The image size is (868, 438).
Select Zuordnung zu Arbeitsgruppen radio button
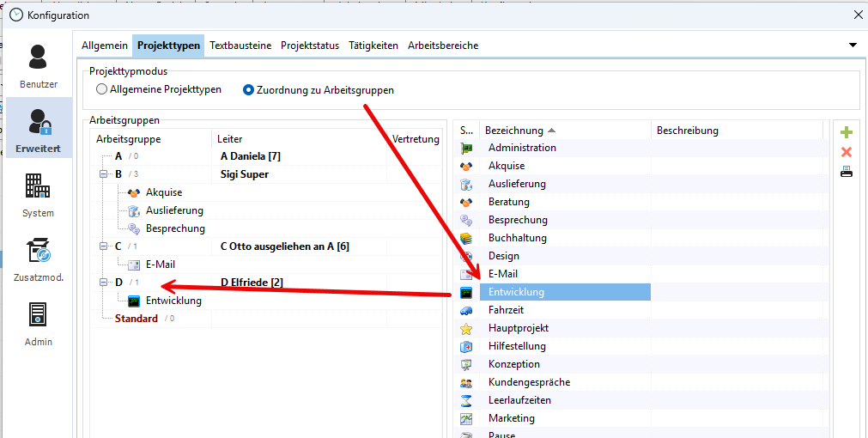pos(249,89)
